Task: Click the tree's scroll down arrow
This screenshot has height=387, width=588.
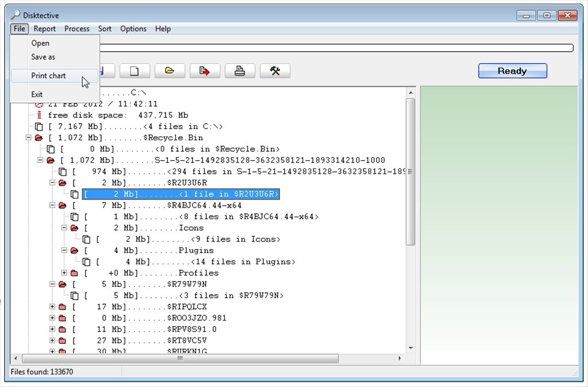Action: pos(410,348)
